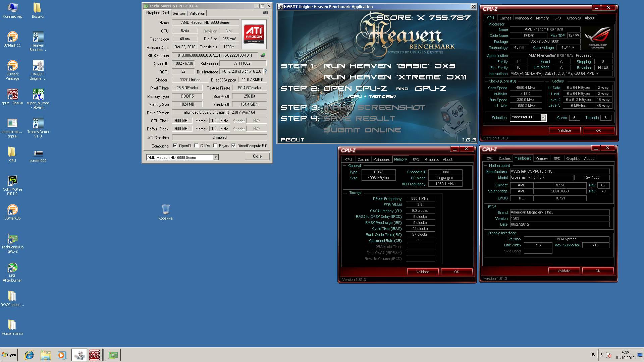Image resolution: width=644 pixels, height=362 pixels.
Task: Click BIOS save chip icon in GPU-Z
Action: 263,55
